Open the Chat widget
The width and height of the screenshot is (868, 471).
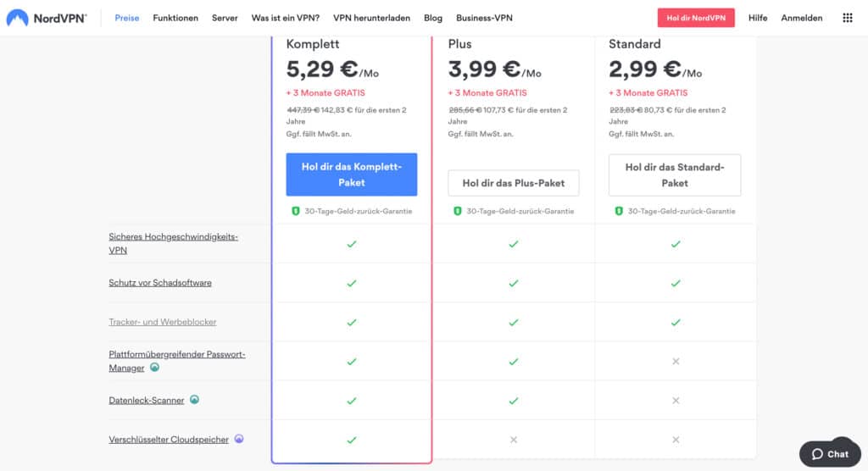click(830, 453)
